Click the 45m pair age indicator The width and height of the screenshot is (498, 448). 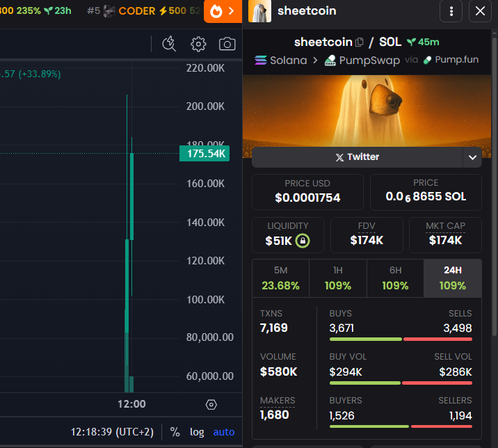423,42
